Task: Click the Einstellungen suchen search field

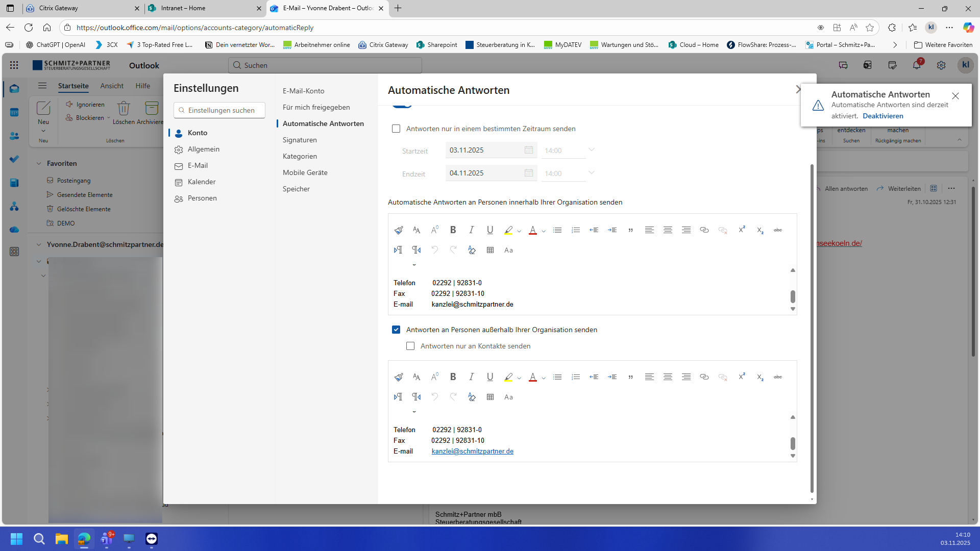Action: 219,110
